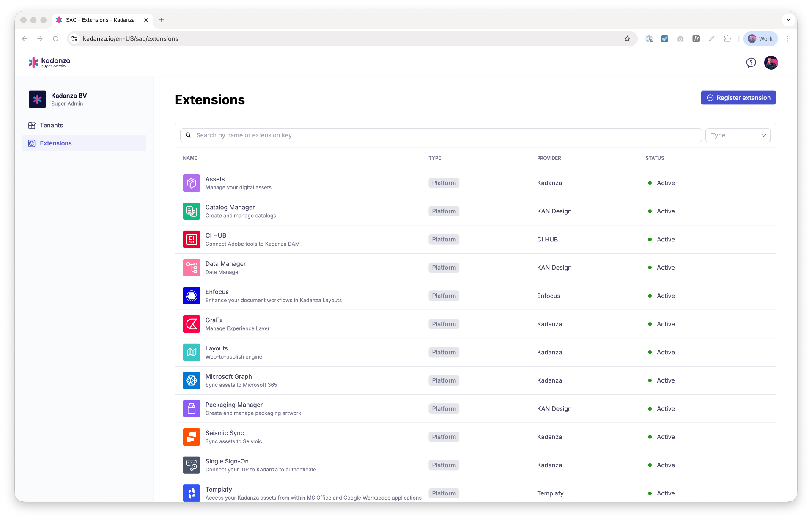This screenshot has height=520, width=812.
Task: Click the GraFx extension icon
Action: [192, 324]
